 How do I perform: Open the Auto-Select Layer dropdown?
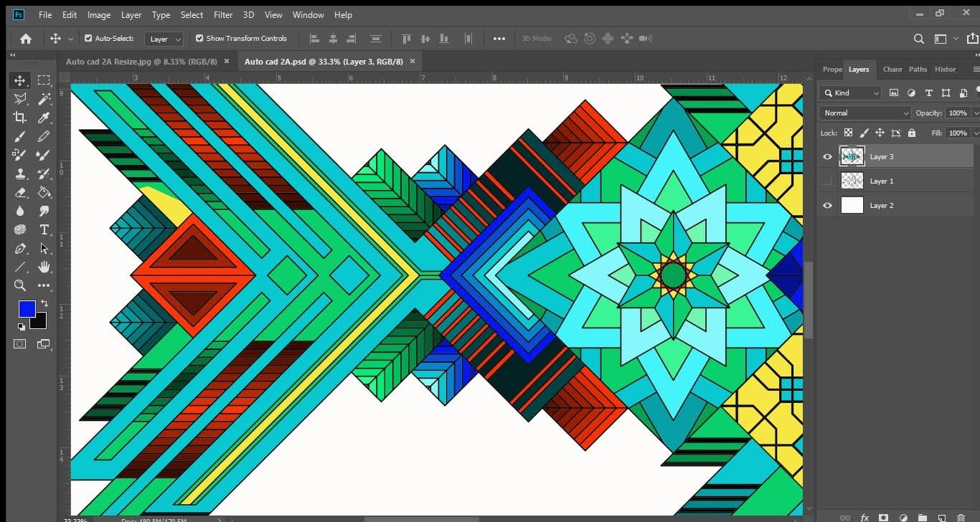pos(164,39)
